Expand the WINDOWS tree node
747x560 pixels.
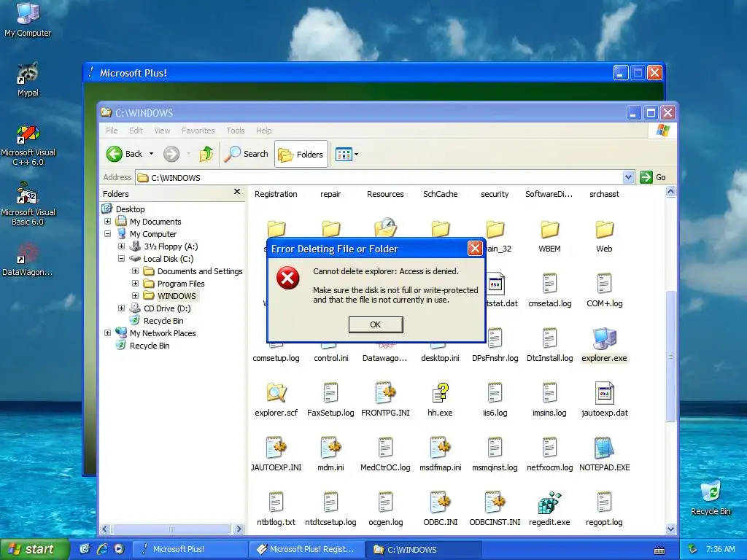(x=135, y=296)
